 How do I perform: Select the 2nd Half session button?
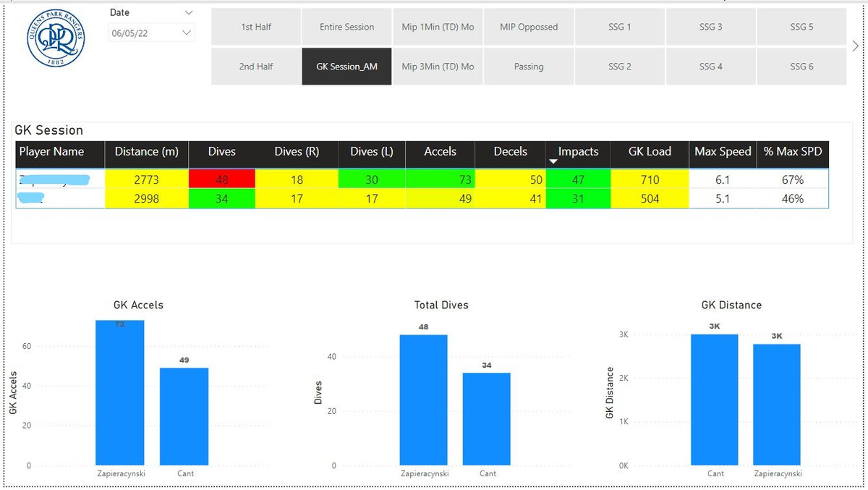(256, 67)
